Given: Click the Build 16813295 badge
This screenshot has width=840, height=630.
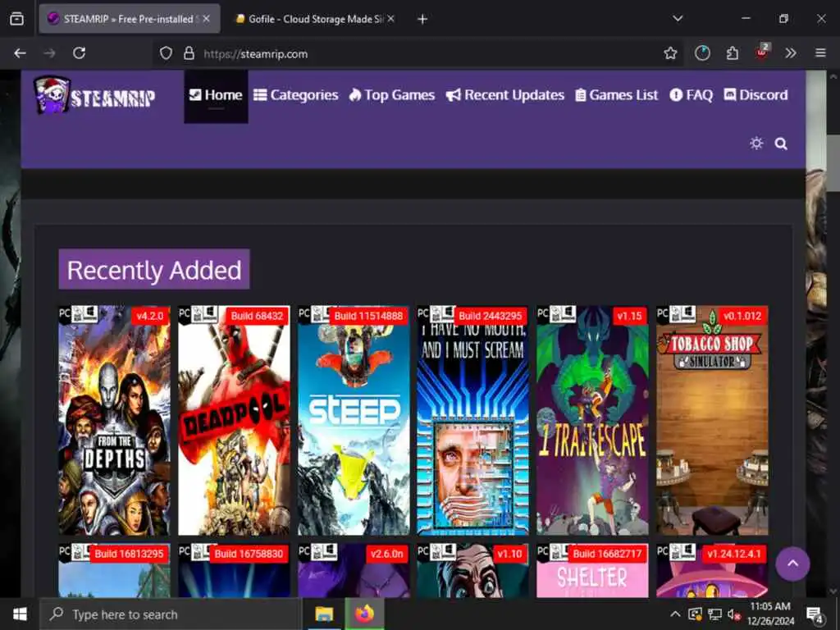Looking at the screenshot, I should pos(129,554).
